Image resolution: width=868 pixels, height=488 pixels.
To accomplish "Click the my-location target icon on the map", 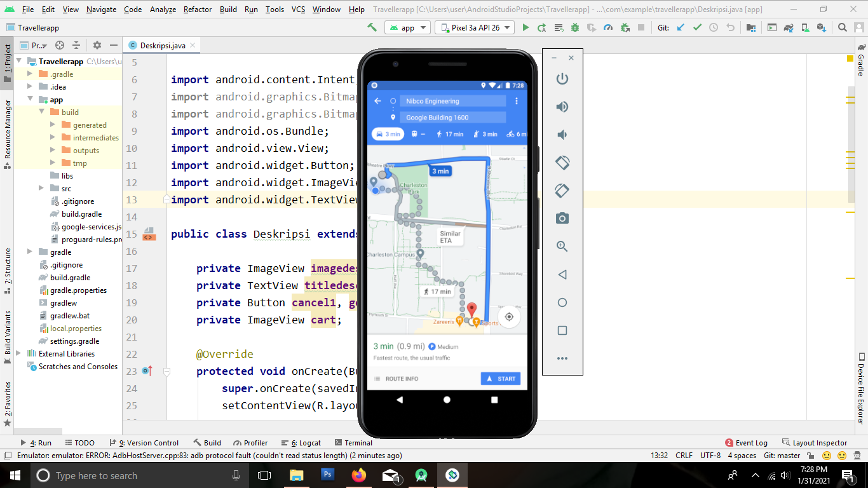I will click(509, 317).
